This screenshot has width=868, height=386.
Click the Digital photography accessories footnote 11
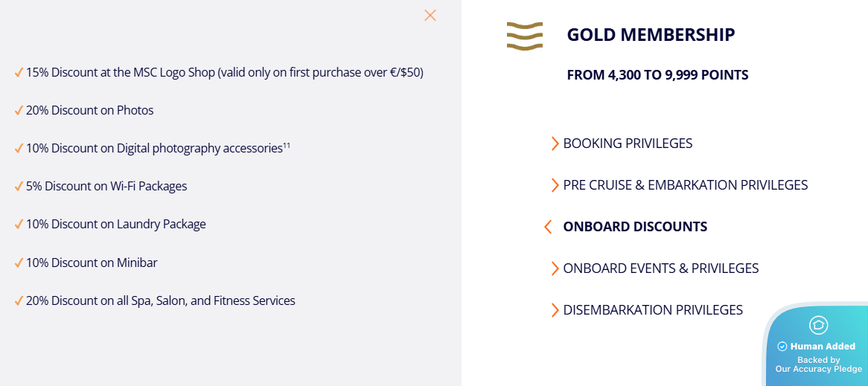click(287, 145)
